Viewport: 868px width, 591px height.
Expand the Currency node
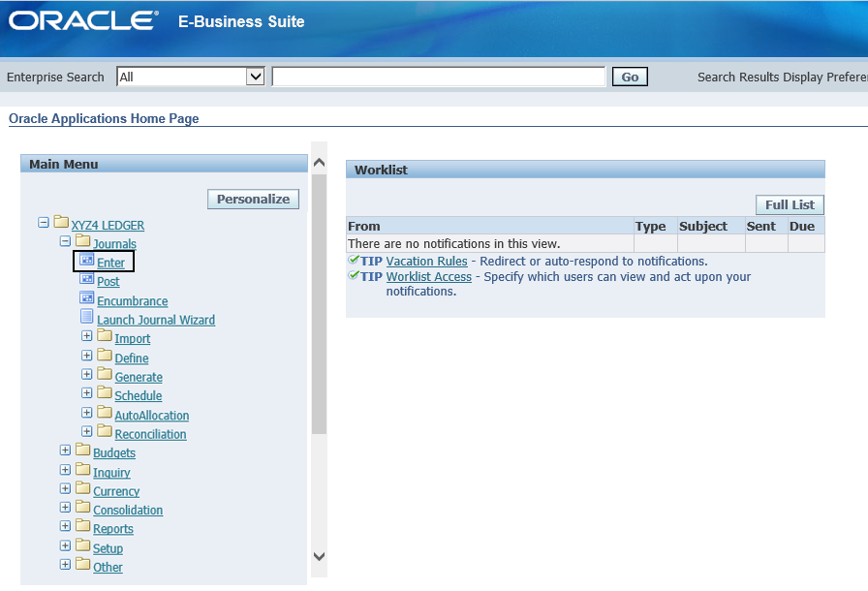coord(65,488)
